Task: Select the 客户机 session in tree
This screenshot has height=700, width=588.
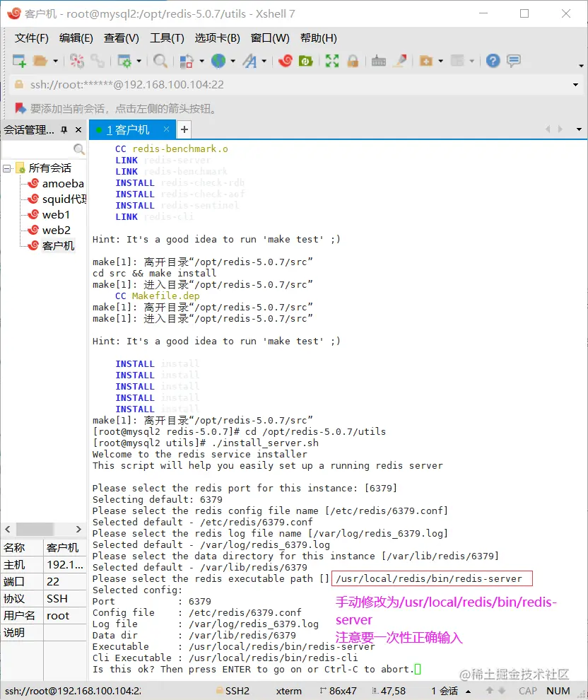Action: (58, 246)
